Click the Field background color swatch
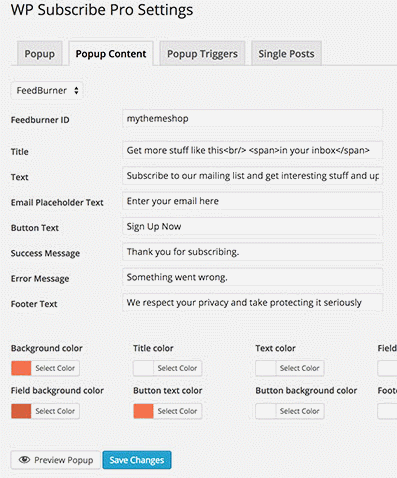This screenshot has height=478, width=397. click(x=21, y=411)
